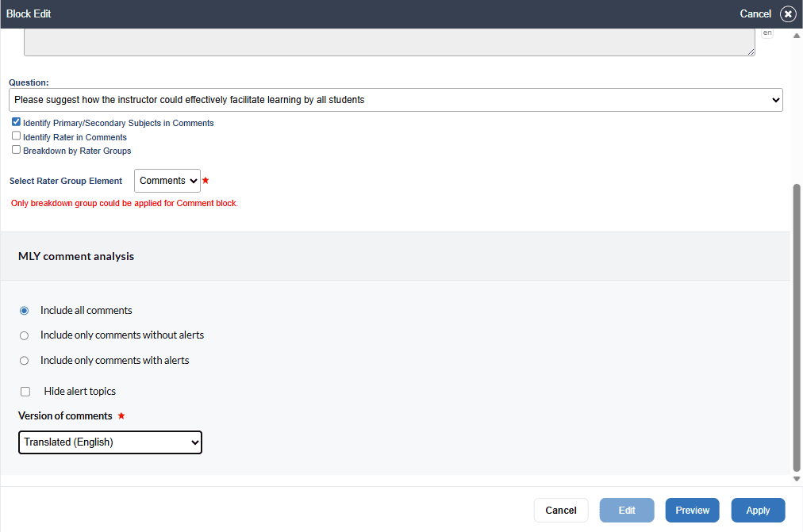The image size is (803, 532).
Task: Uncheck Identify Primary/Secondary Subjects in Comments
Action: coord(17,122)
